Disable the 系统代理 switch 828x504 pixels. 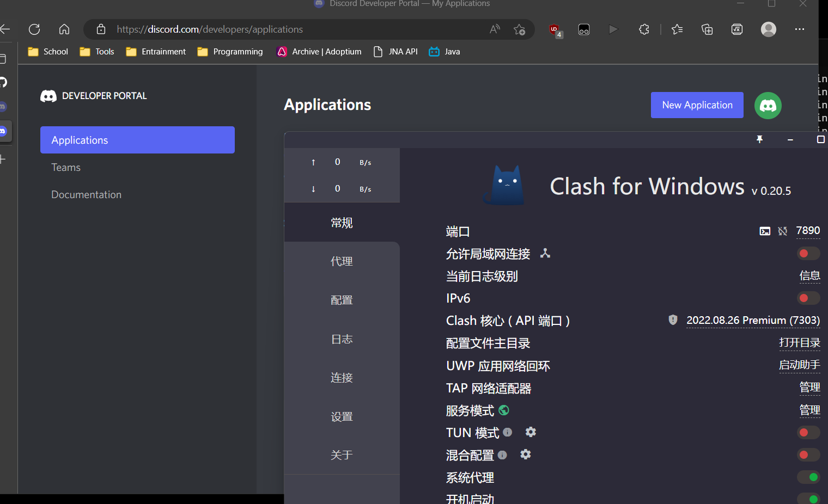click(x=808, y=477)
